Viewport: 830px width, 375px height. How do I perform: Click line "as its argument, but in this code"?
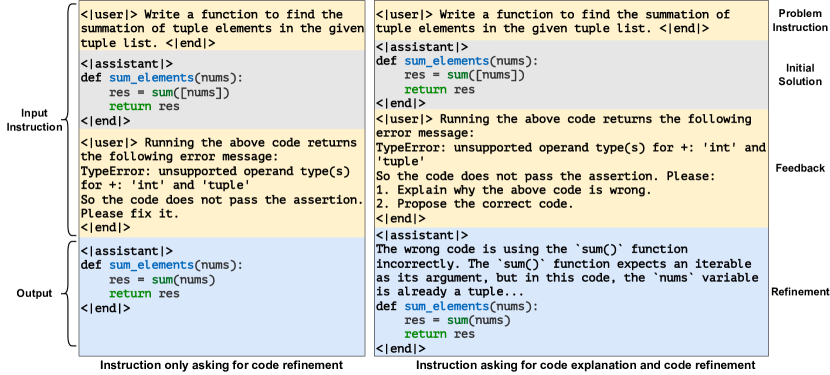[566, 278]
